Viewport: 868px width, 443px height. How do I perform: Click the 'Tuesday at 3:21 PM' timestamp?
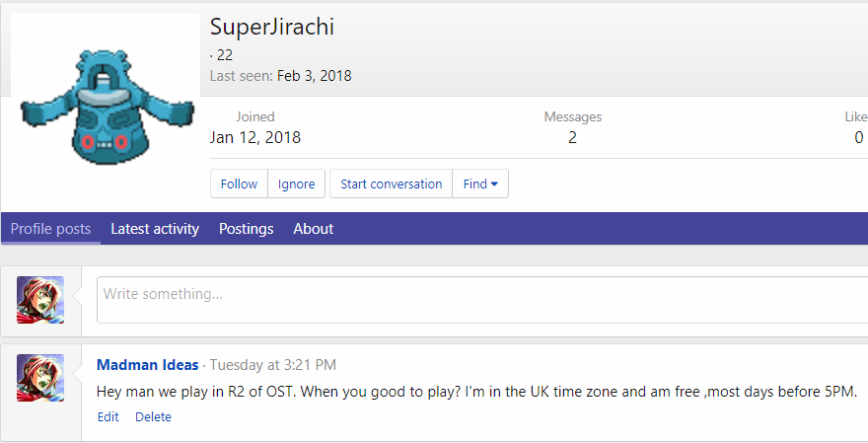[x=273, y=366]
